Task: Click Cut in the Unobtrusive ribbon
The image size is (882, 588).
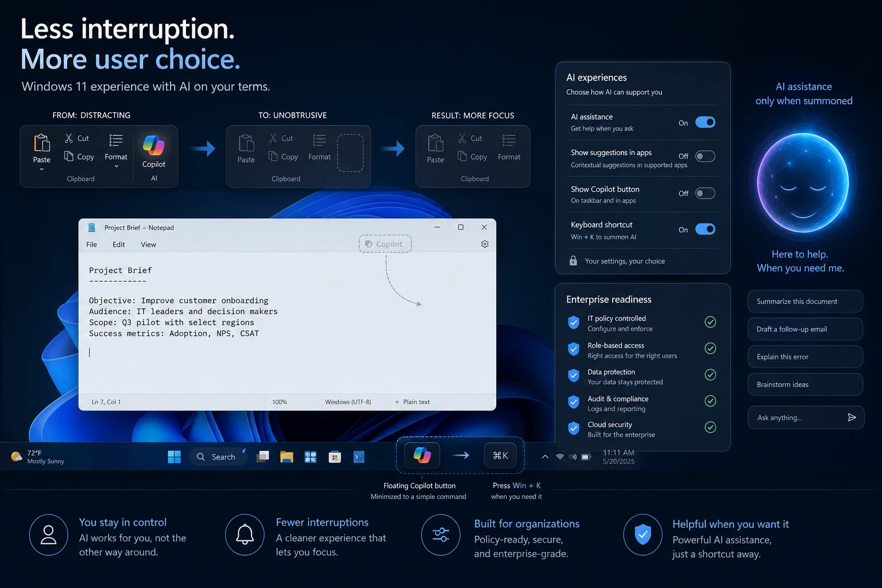Action: [281, 138]
